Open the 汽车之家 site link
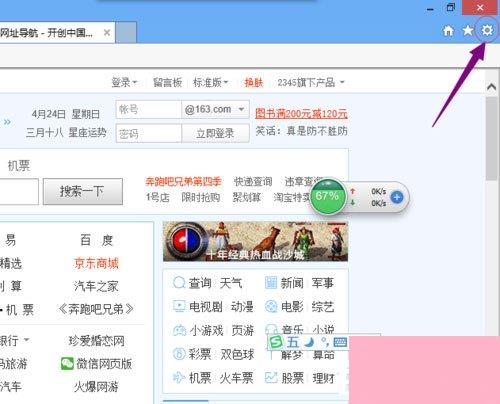The height and width of the screenshot is (404, 500). pos(96,286)
